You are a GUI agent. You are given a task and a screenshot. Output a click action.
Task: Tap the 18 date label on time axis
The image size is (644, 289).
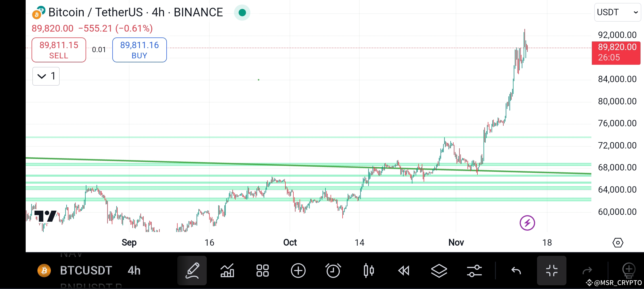coord(547,242)
